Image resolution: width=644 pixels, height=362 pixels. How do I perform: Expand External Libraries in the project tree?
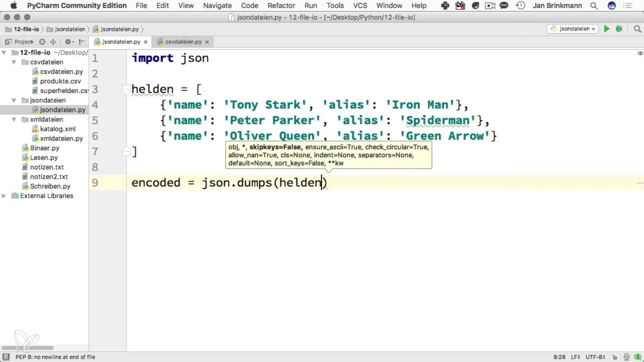click(x=4, y=196)
